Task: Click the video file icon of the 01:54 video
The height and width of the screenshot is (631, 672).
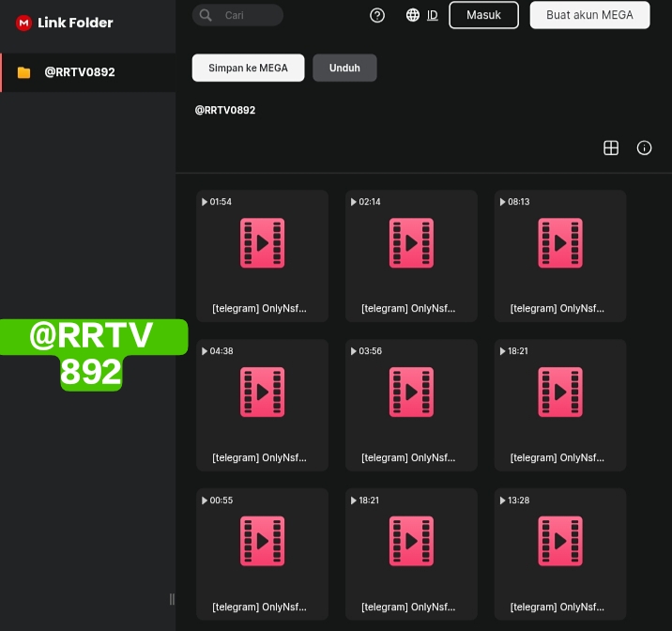Action: (262, 243)
